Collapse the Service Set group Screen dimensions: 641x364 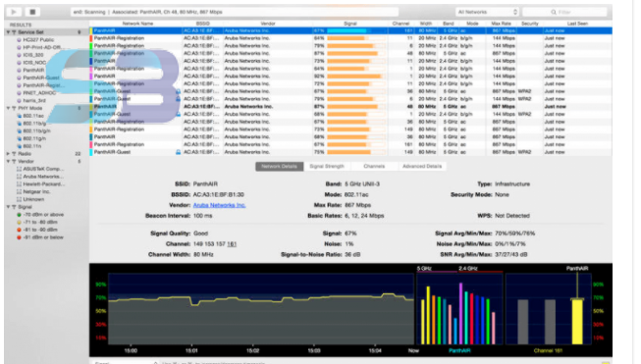[x=8, y=32]
